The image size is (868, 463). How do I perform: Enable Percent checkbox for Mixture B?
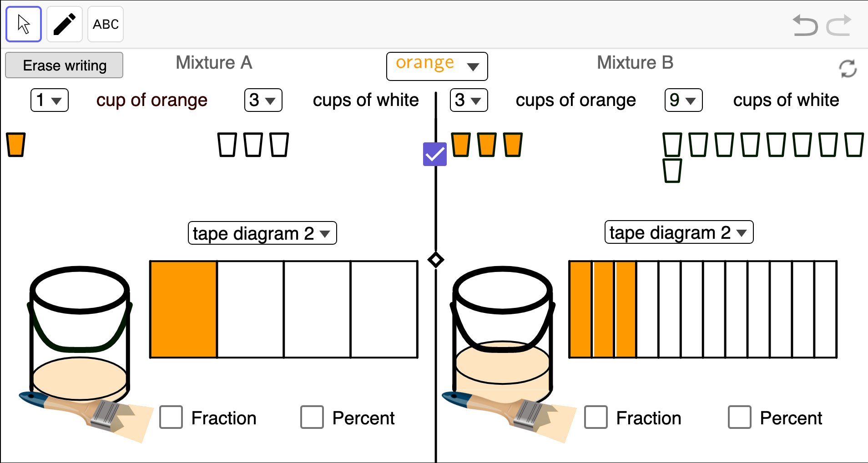(x=739, y=417)
